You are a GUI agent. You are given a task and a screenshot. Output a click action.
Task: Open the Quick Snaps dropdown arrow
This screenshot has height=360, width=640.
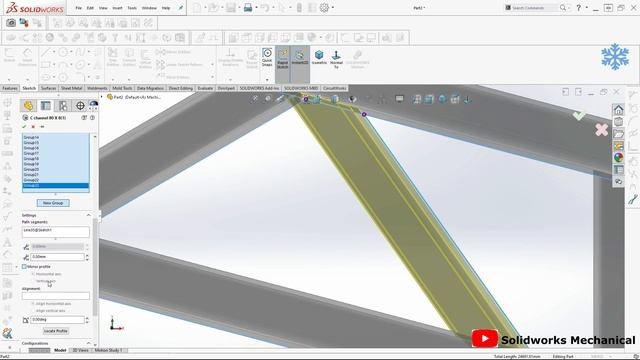click(x=267, y=80)
